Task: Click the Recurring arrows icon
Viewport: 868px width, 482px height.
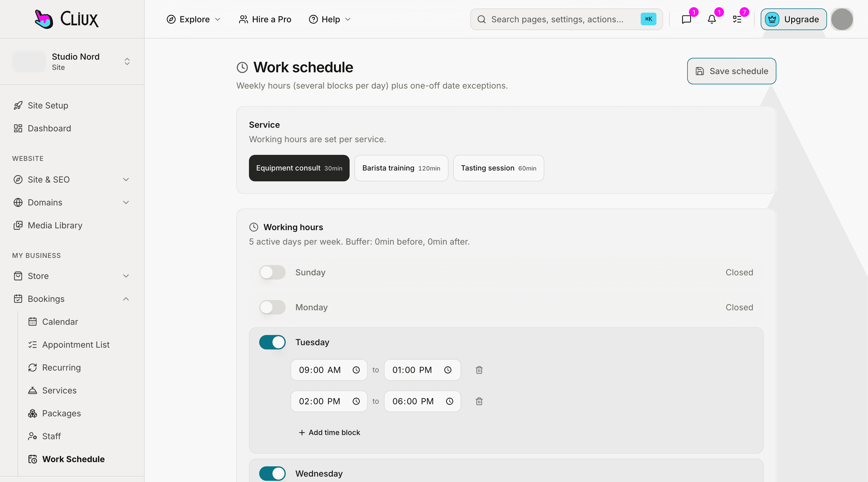Action: [x=33, y=368]
